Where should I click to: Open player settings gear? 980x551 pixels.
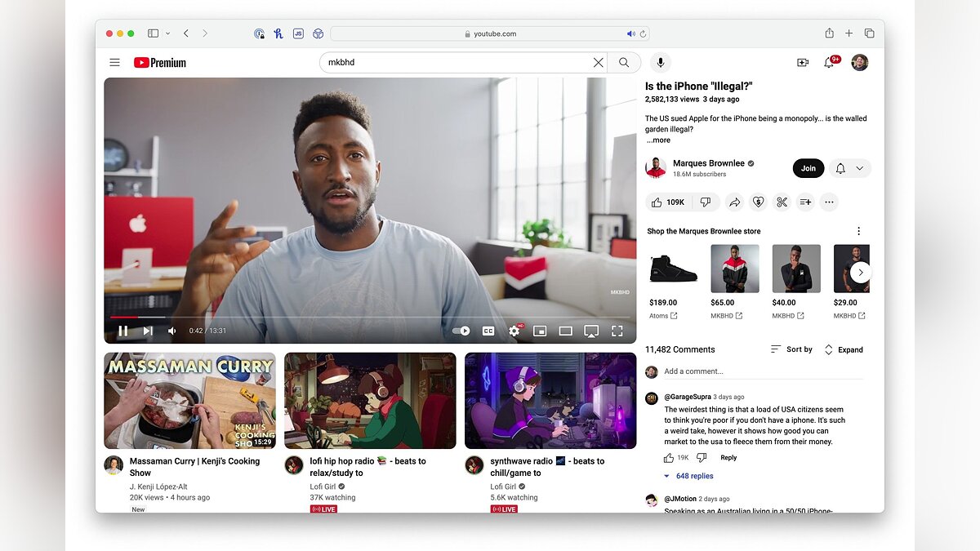[x=514, y=331]
